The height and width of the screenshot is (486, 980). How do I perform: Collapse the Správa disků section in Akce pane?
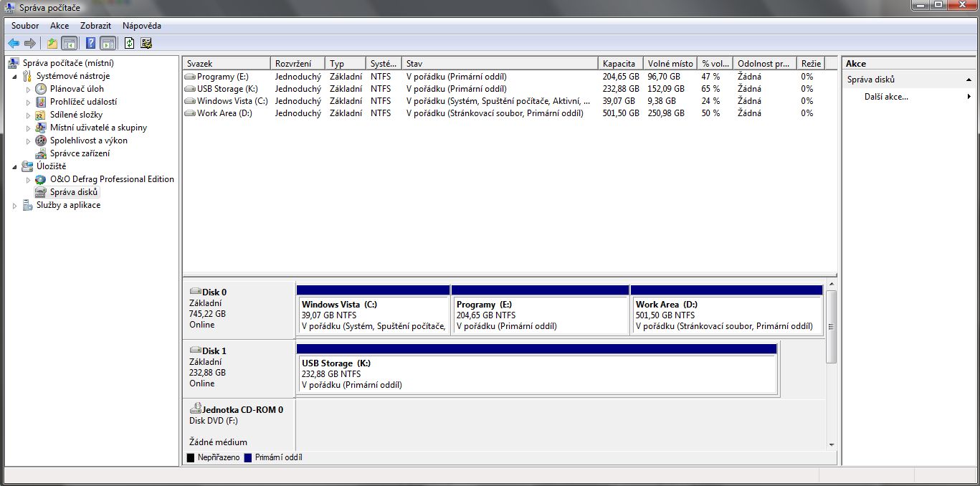(969, 80)
